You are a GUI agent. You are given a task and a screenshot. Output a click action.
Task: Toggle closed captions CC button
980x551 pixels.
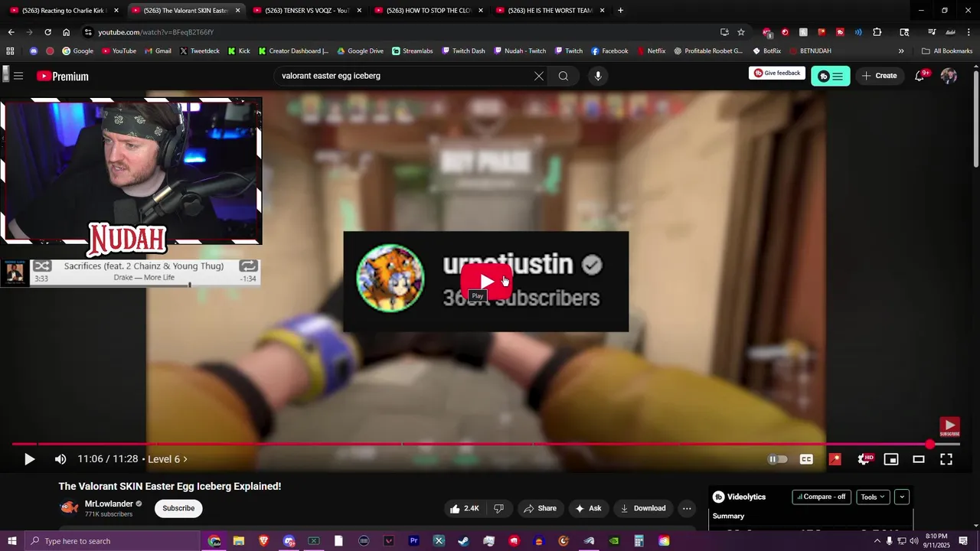pyautogui.click(x=806, y=459)
